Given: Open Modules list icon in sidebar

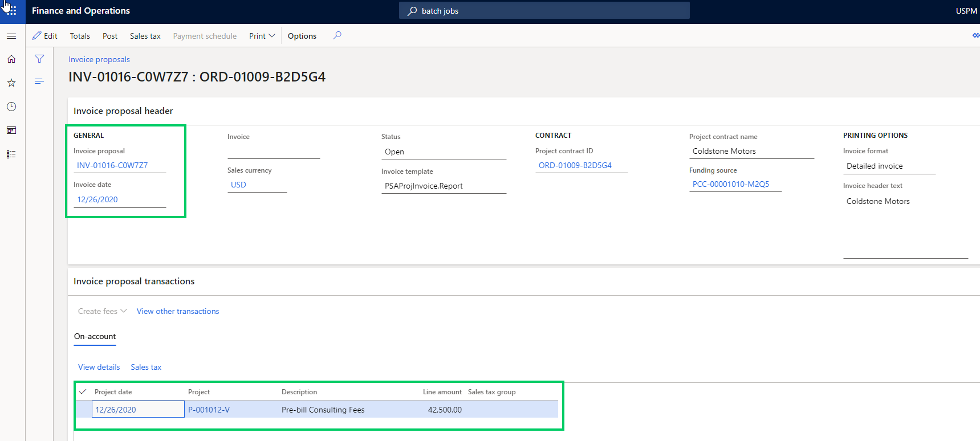Looking at the screenshot, I should click(11, 154).
